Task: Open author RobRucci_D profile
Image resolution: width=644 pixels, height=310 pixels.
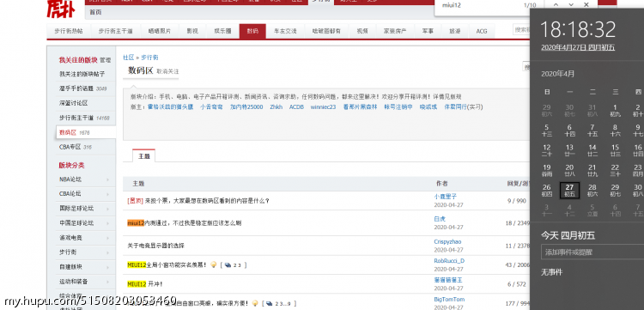Action: (449, 261)
